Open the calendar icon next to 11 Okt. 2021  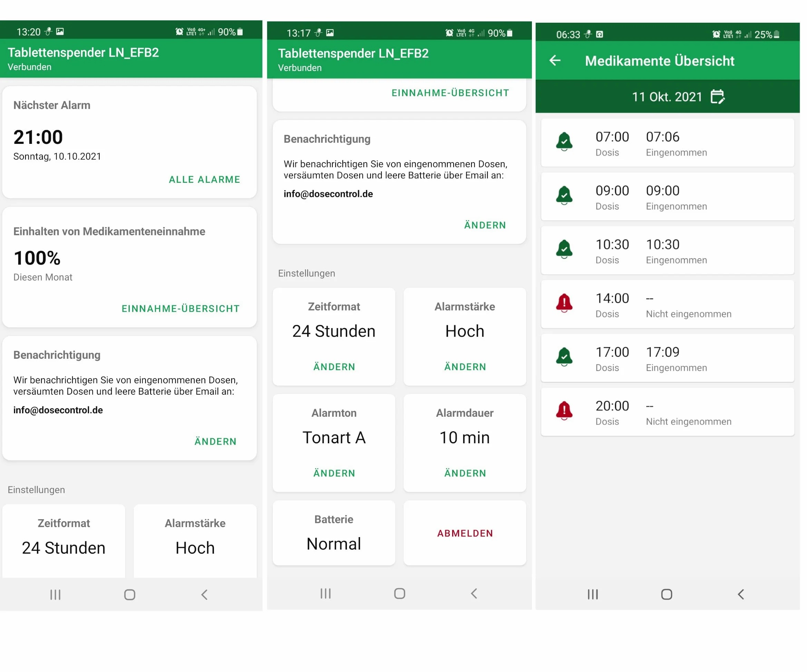[x=718, y=96]
